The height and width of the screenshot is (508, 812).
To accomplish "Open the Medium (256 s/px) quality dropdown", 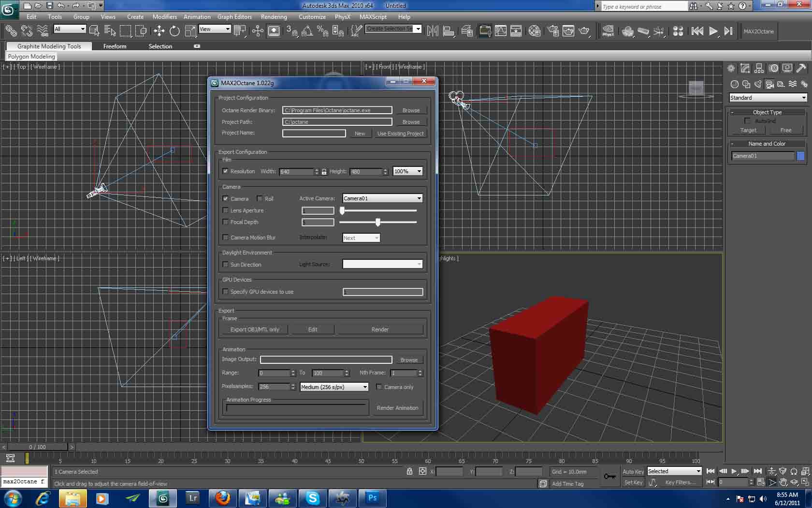I will coord(334,387).
